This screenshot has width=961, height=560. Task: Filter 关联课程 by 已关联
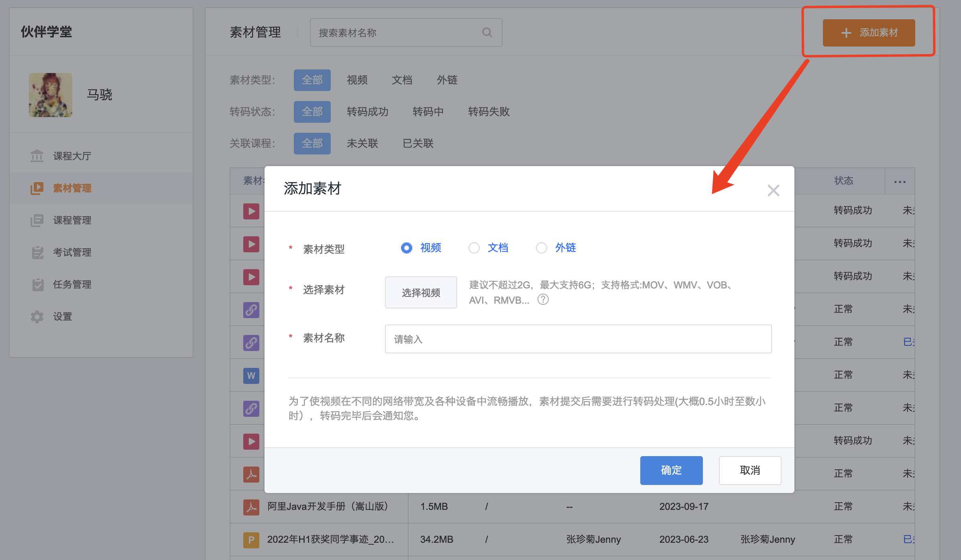418,144
